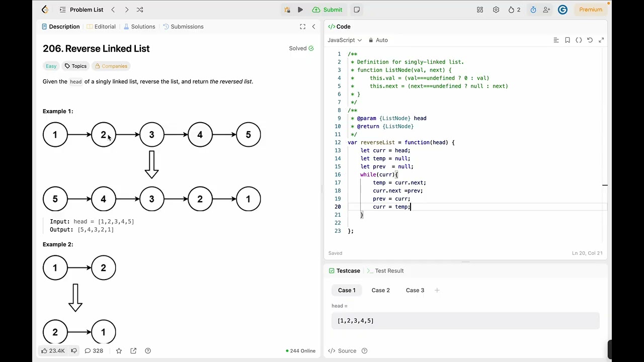Screen dimensions: 644x362
Task: Click the line 12 var reverseList code
Action: coord(401,142)
